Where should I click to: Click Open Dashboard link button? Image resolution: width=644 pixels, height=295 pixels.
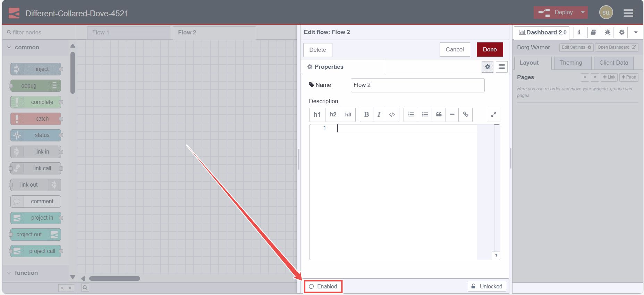[x=617, y=47]
